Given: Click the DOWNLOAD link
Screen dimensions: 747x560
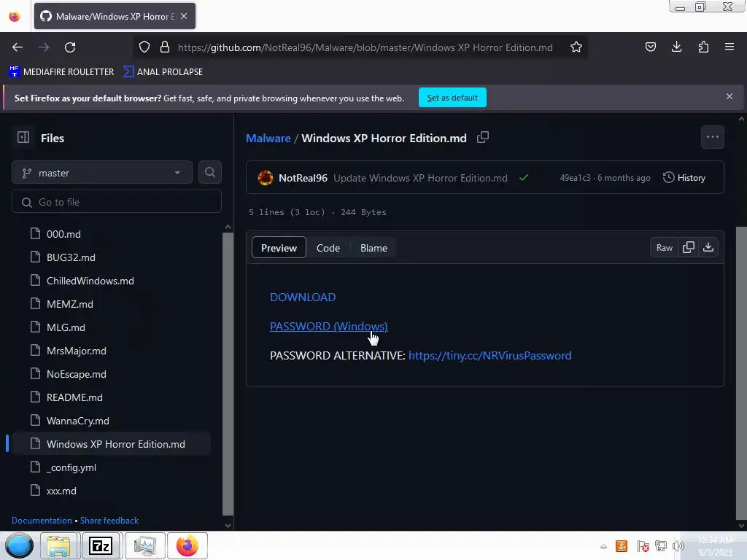Looking at the screenshot, I should (x=303, y=297).
